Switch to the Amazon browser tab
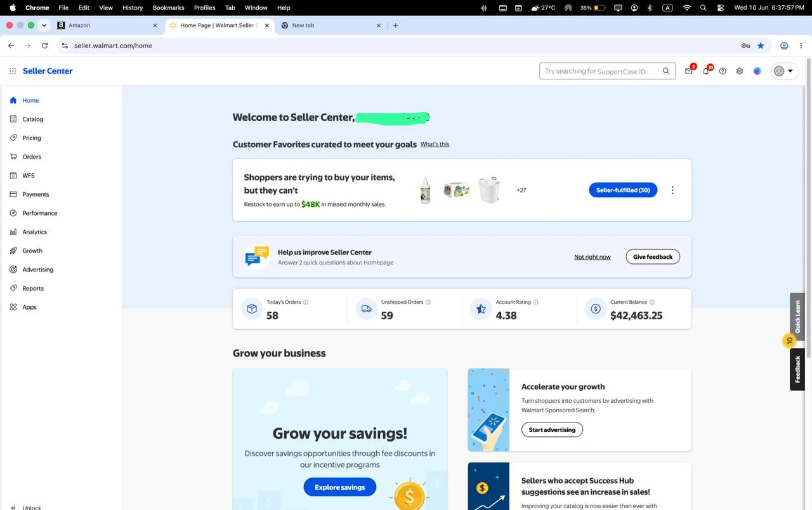Image resolution: width=812 pixels, height=510 pixels. 107,25
